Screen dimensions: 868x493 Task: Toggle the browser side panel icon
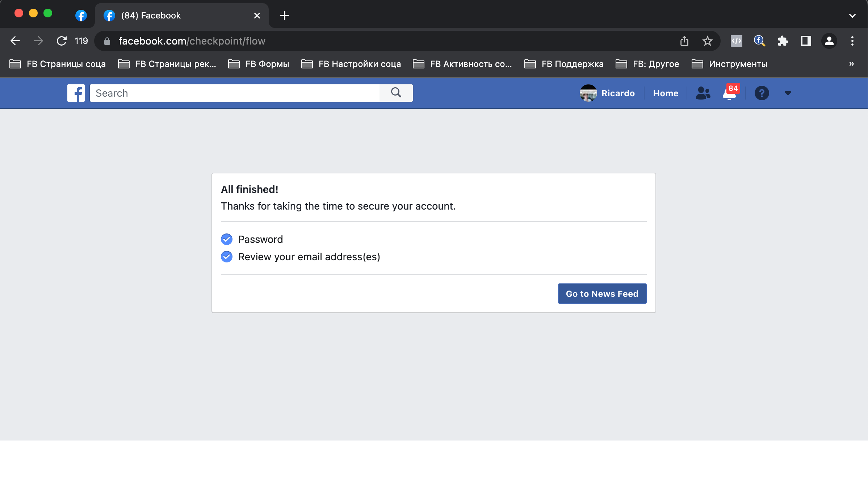point(806,41)
